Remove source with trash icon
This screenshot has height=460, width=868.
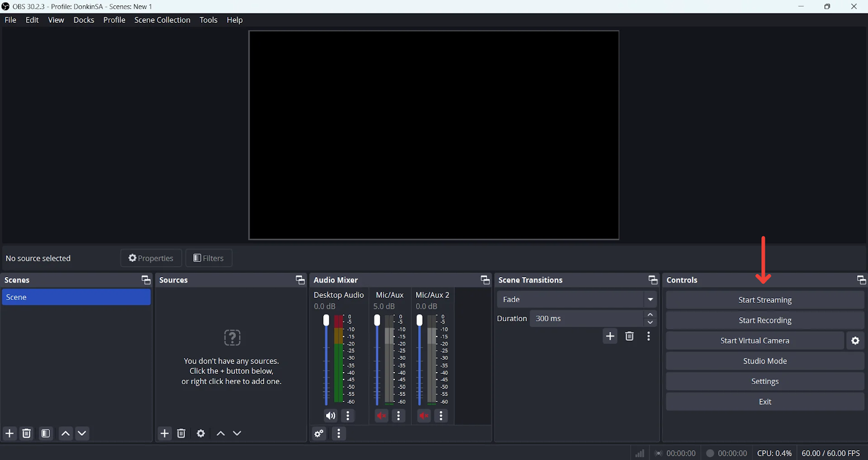(182, 433)
